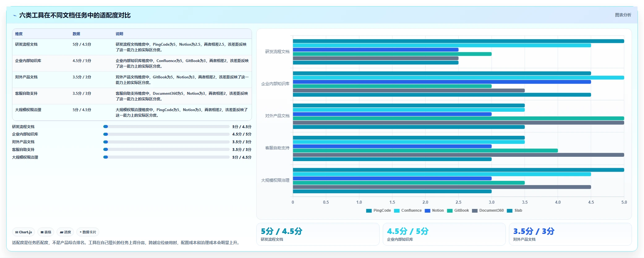The height and width of the screenshot is (258, 644).
Task: Click the 研发流程文档 chart axis label
Action: tap(277, 52)
